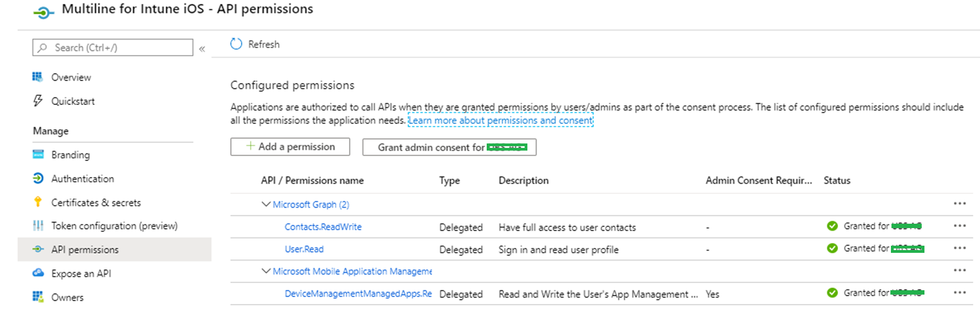Click the Description column header
980x310 pixels.
click(523, 180)
